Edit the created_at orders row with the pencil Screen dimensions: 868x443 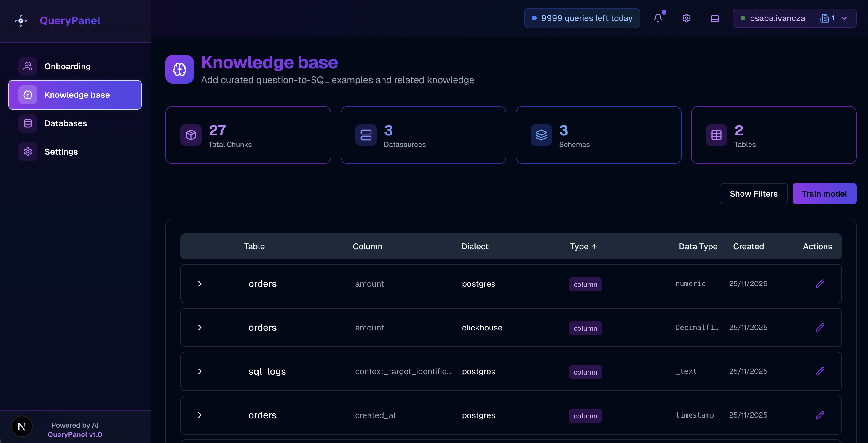click(x=821, y=415)
